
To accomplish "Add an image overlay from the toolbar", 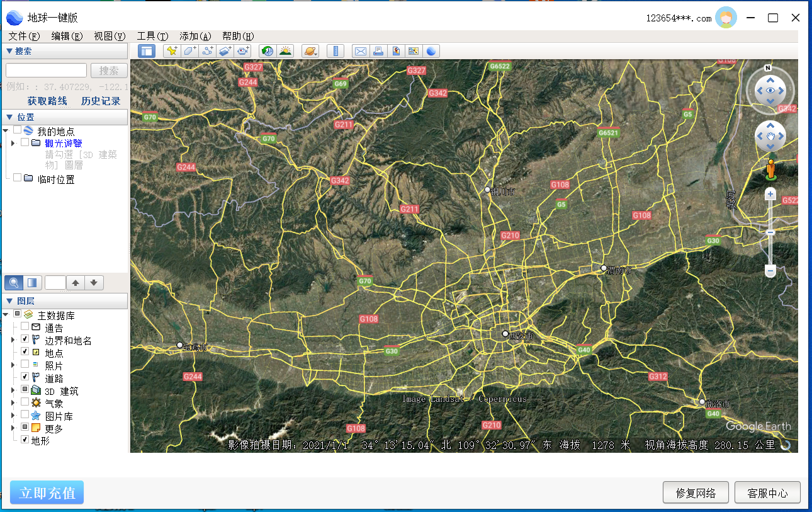I will click(225, 51).
